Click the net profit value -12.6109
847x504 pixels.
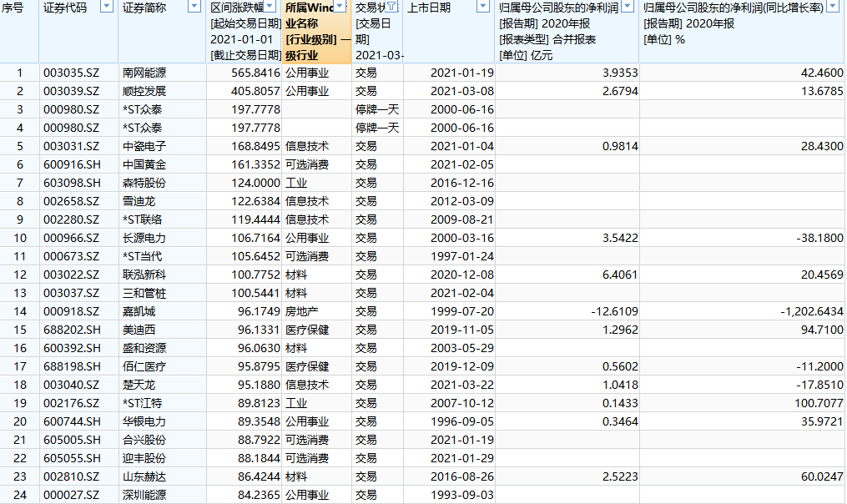pos(614,312)
